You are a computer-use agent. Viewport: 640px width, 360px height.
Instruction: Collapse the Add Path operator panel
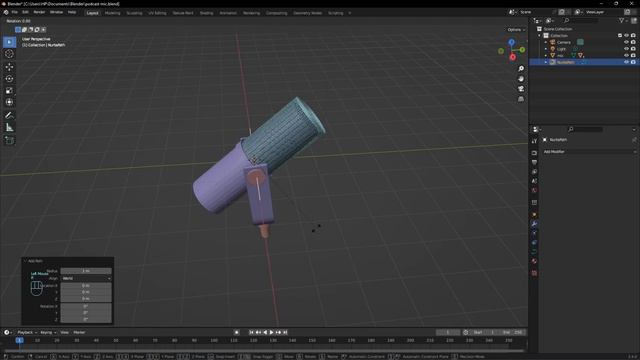25,261
